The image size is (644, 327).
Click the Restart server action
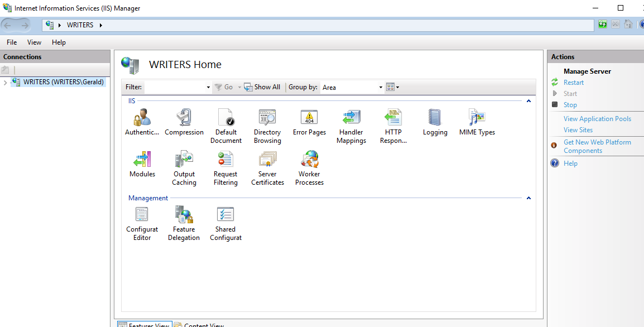click(x=573, y=82)
